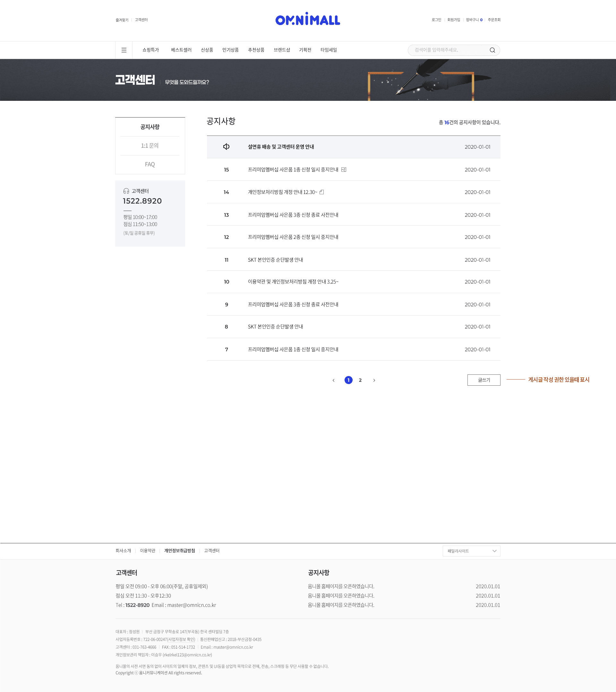Click the speaker icon on pinned notice
616x692 pixels.
click(226, 147)
